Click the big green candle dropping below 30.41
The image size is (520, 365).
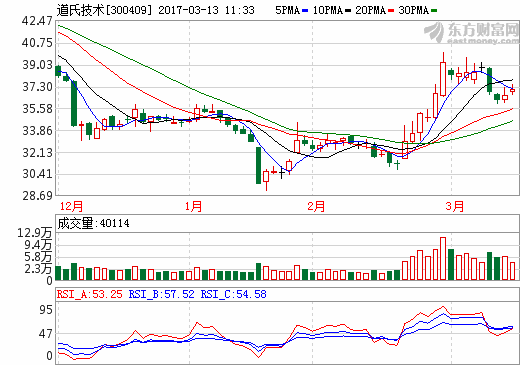pos(258,165)
